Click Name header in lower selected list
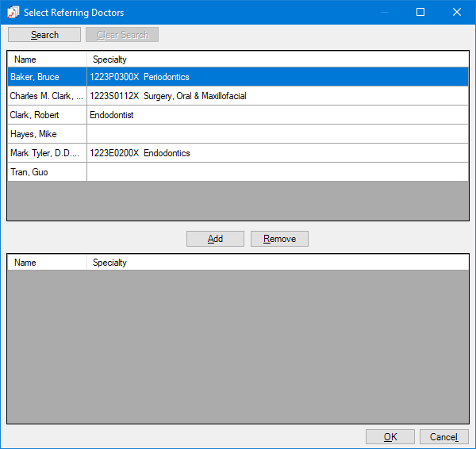The image size is (476, 449). tap(46, 263)
